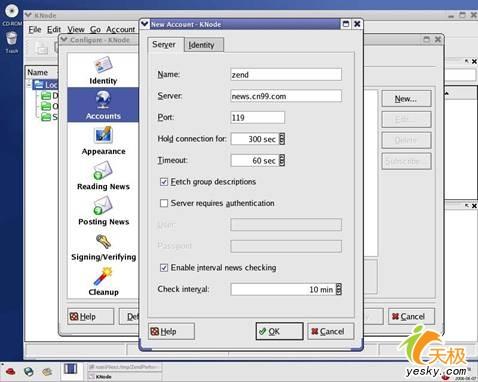The image size is (478, 382).
Task: Confirm with the OK button
Action: [279, 331]
